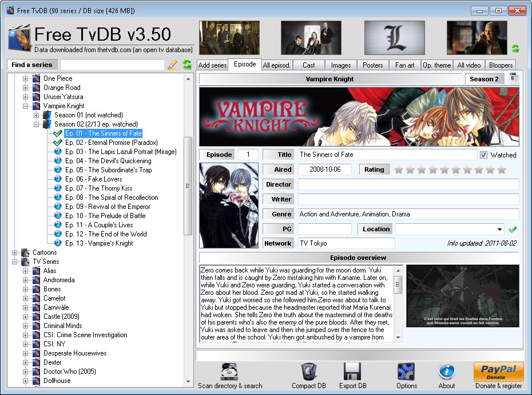532x395 pixels.
Task: Click the Compact DB trash icon
Action: tap(309, 371)
